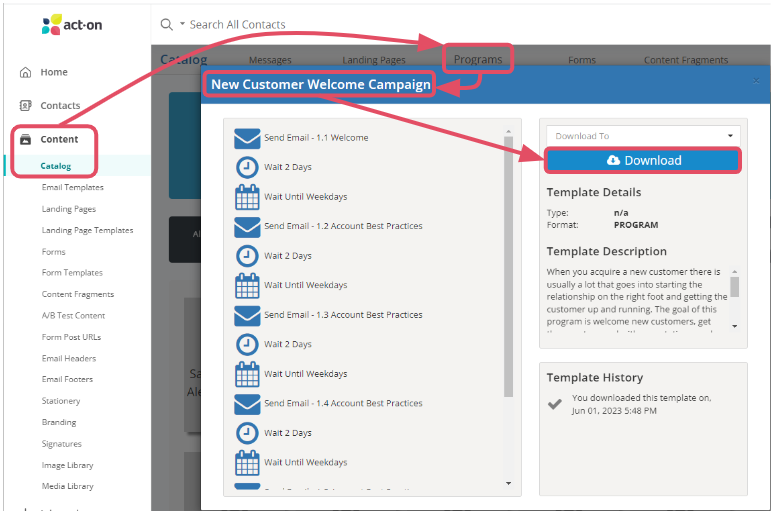Open the search scope dropdown arrow
The width and height of the screenshot is (774, 513).
click(182, 24)
